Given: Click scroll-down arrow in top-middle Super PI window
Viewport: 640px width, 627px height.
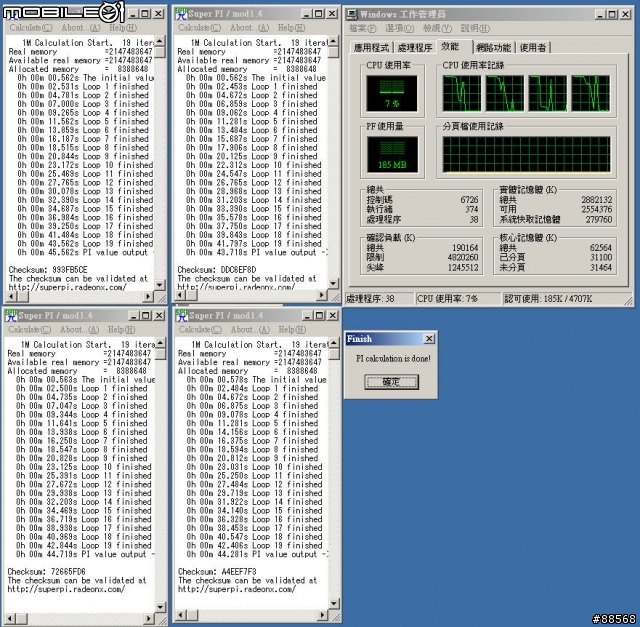Looking at the screenshot, I should tap(333, 283).
